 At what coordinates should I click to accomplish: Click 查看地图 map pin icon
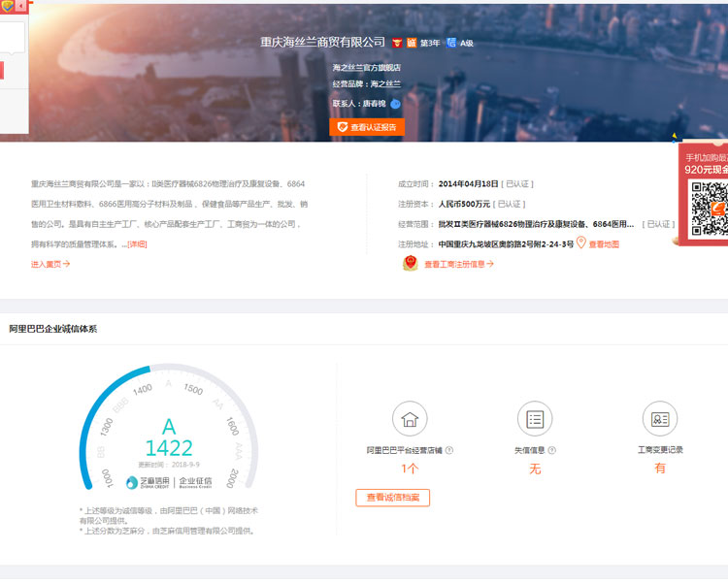click(581, 243)
